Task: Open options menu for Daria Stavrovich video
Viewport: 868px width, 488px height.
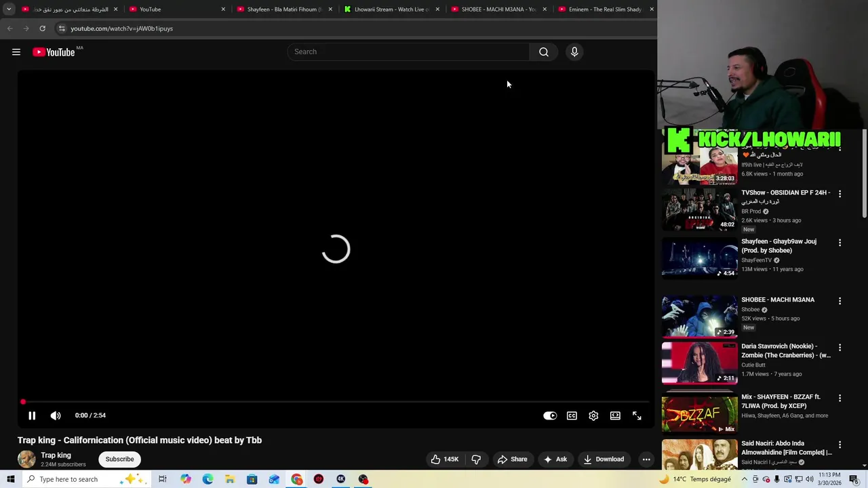Action: point(840,348)
